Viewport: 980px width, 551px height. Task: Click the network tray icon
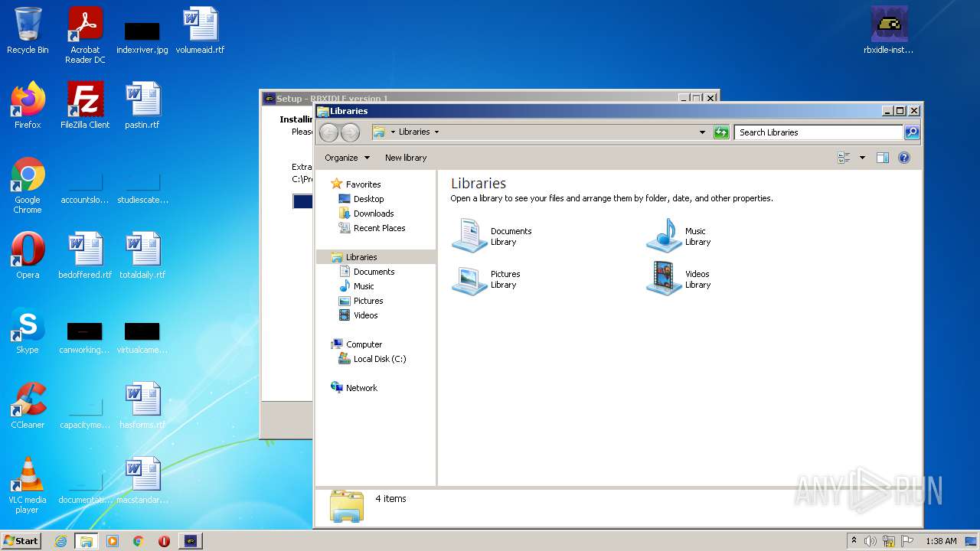pyautogui.click(x=889, y=541)
